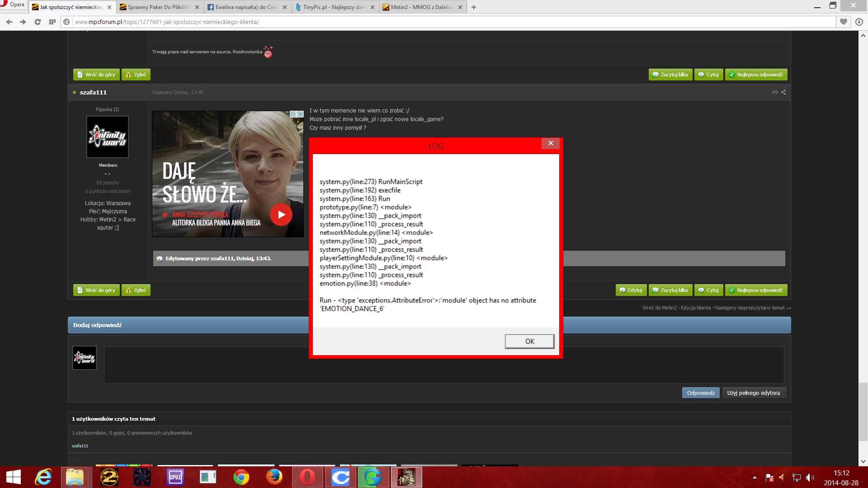Close the TinyPic.pl tab
This screenshot has height=488, width=868.
373,7
